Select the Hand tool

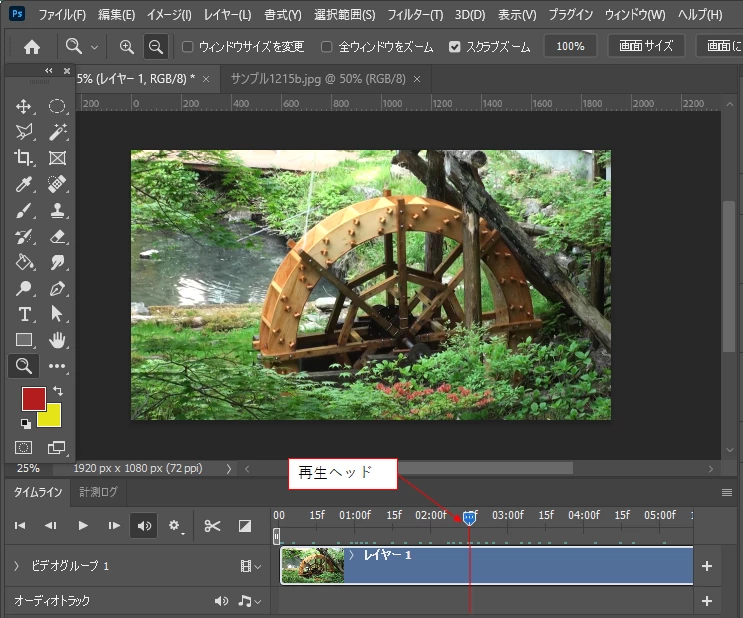click(57, 340)
